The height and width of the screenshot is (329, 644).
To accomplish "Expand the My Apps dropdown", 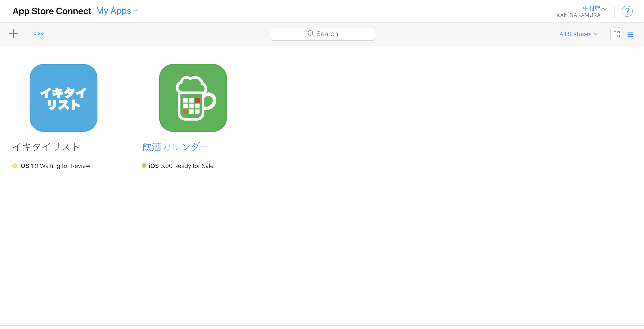I will [x=117, y=11].
